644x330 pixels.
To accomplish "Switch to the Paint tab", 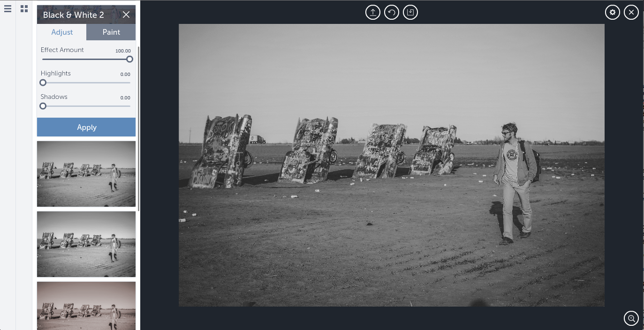I will (111, 32).
